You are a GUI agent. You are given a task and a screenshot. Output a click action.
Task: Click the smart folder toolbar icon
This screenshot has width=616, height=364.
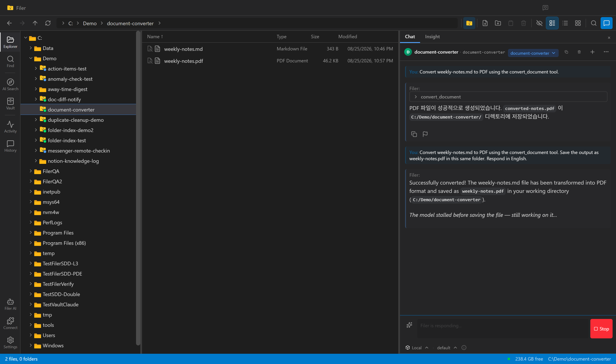coord(469,23)
